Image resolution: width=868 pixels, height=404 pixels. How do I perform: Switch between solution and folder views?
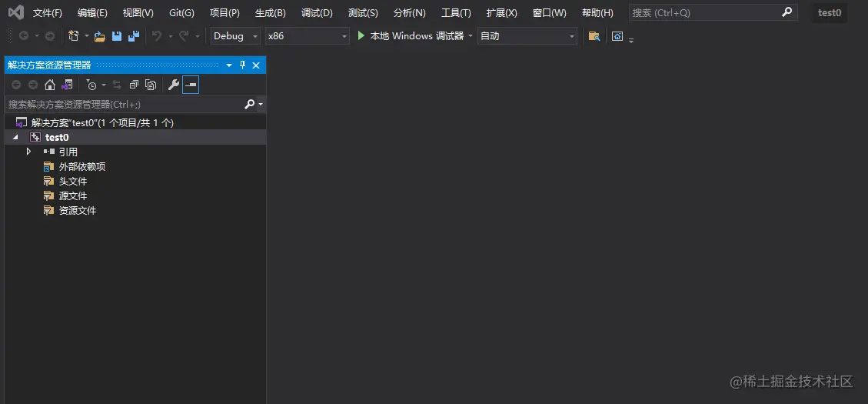tap(67, 85)
